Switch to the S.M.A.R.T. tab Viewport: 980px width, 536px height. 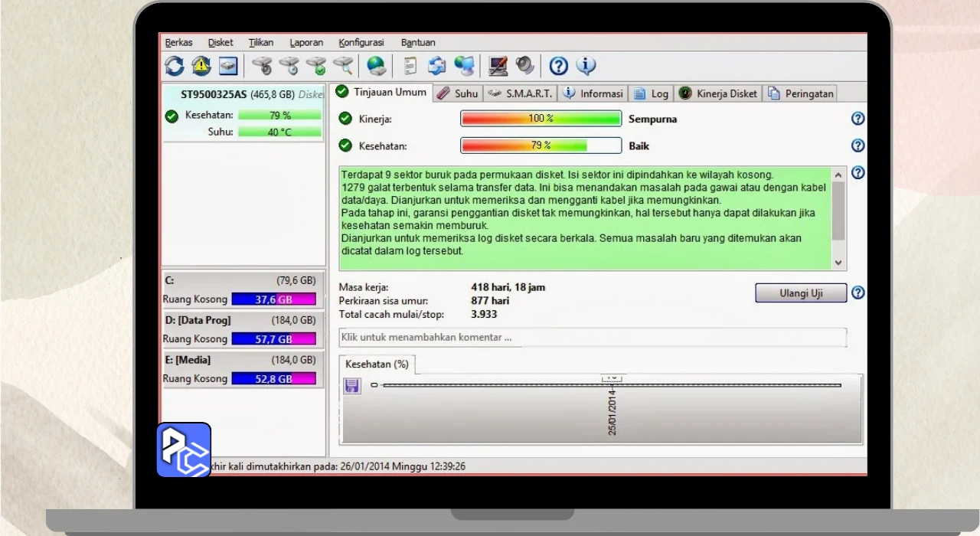click(x=520, y=93)
